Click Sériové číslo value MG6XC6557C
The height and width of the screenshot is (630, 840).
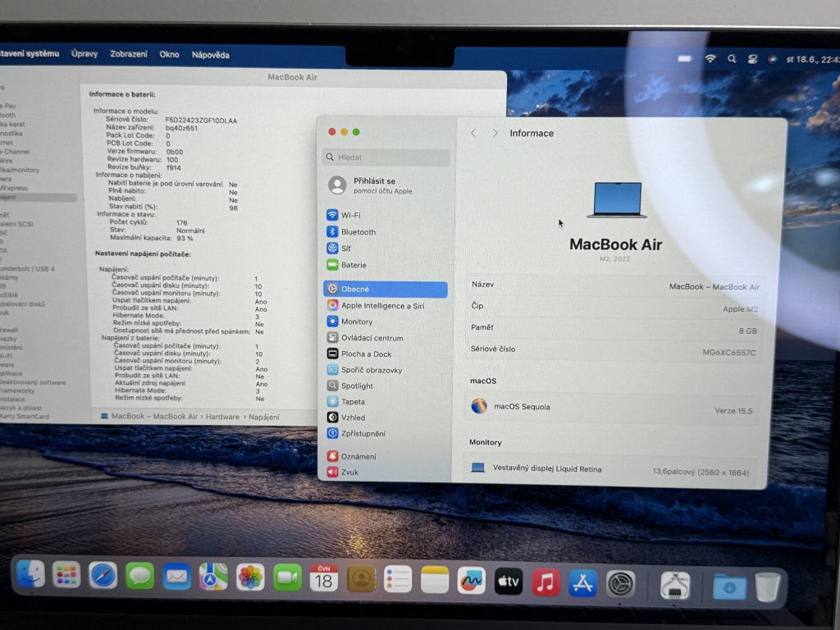click(x=728, y=352)
